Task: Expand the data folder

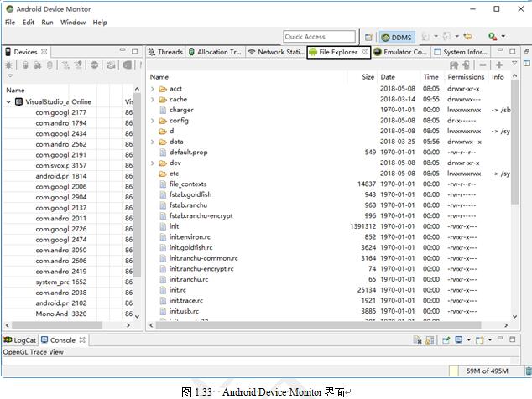Action: pos(153,142)
